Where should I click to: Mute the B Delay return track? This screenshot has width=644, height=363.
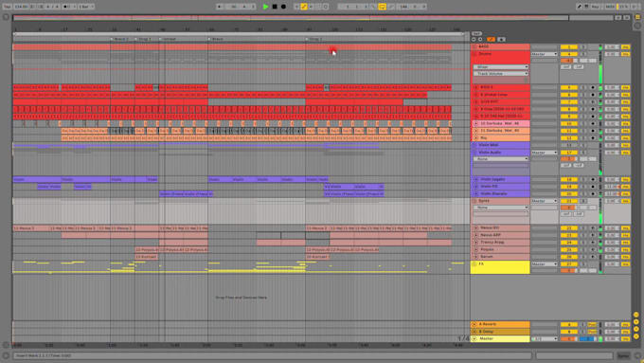pyautogui.click(x=569, y=332)
